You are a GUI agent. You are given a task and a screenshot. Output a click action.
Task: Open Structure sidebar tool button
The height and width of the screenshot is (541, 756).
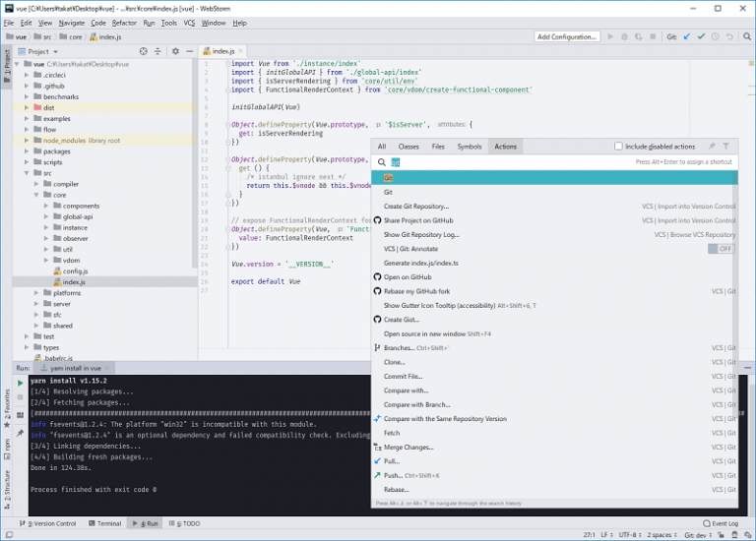[7, 490]
